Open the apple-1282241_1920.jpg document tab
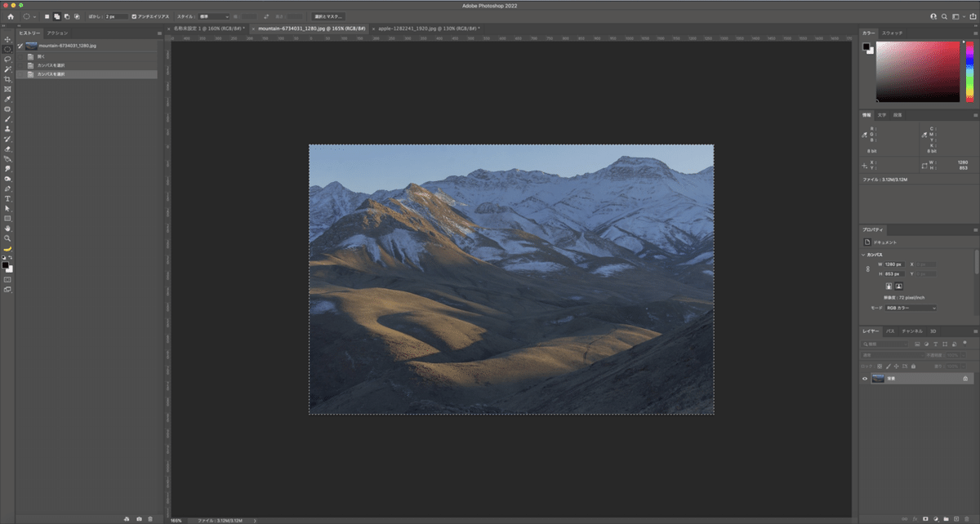The width and height of the screenshot is (980, 524). pyautogui.click(x=428, y=28)
